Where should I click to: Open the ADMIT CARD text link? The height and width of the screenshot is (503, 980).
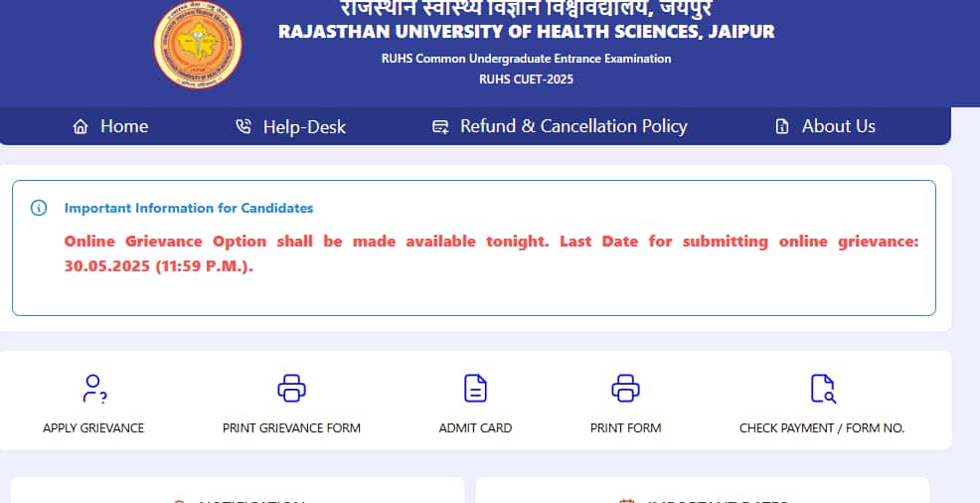(x=475, y=427)
